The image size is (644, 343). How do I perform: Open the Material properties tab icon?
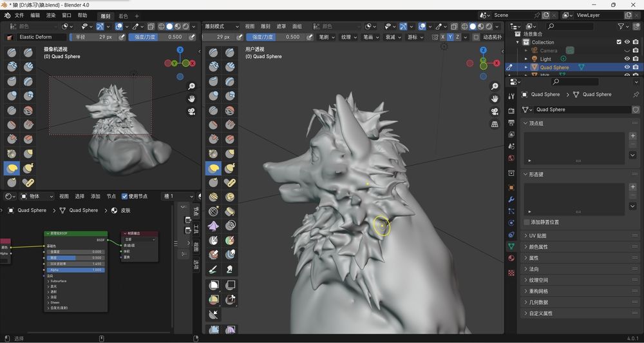[511, 258]
